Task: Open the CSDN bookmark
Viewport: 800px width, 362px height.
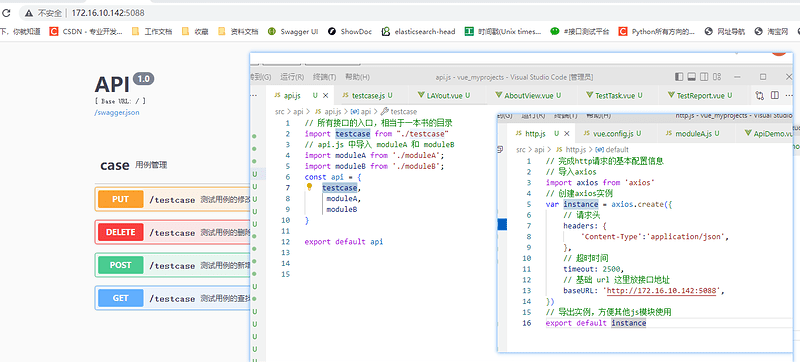Action: coord(86,32)
